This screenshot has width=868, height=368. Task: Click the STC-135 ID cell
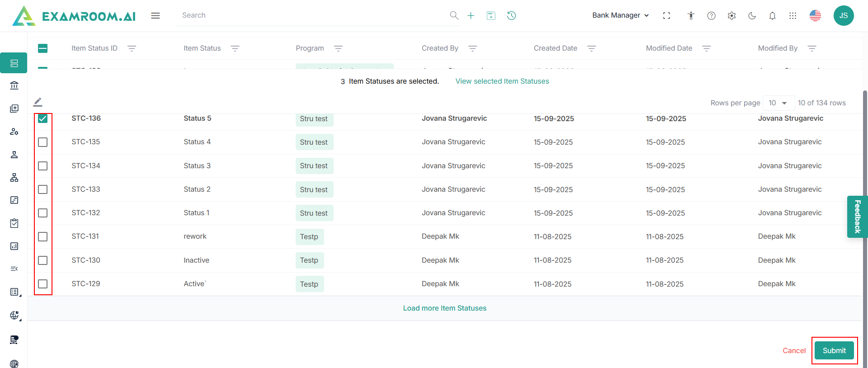pos(86,142)
